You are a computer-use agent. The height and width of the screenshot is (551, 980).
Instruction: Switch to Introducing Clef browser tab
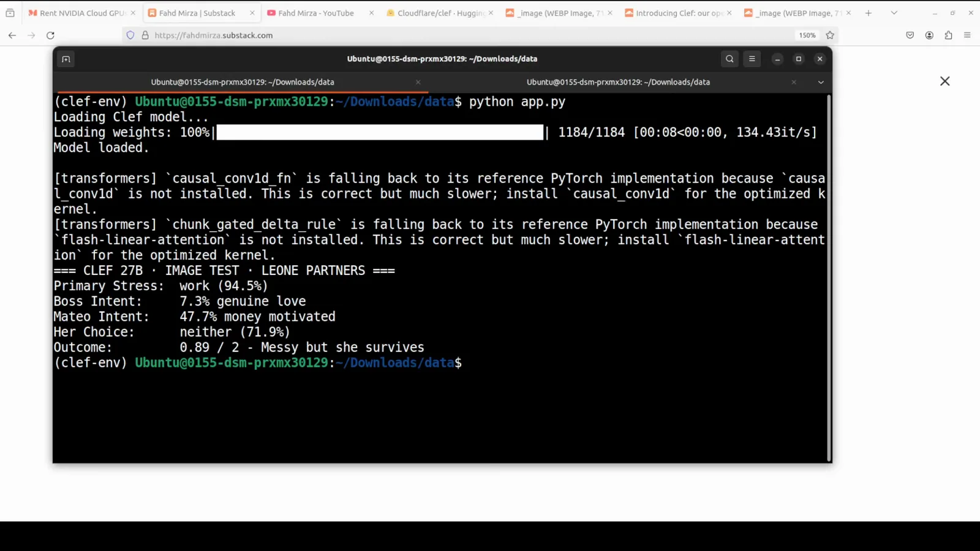click(677, 13)
